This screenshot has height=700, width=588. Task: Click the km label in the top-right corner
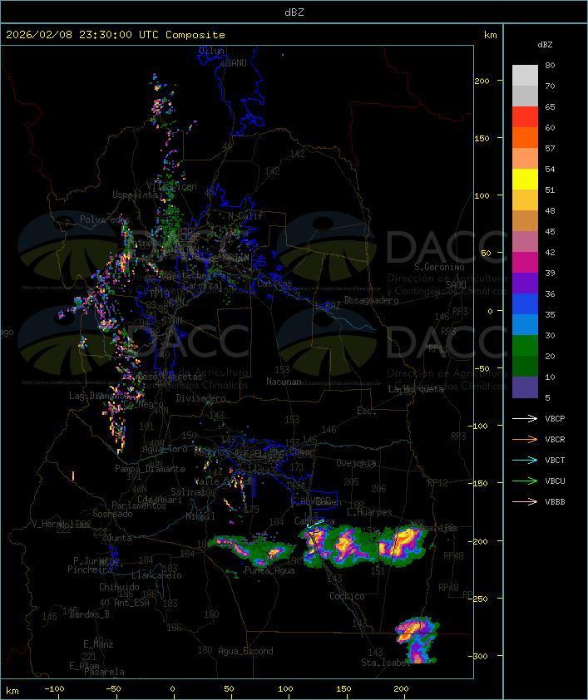[x=490, y=35]
